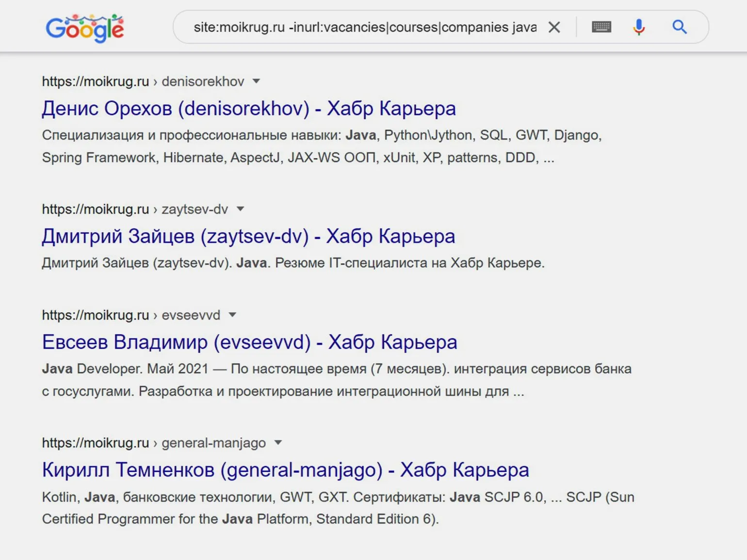Viewport: 747px width, 560px height.
Task: Click the Google logo
Action: (x=85, y=28)
